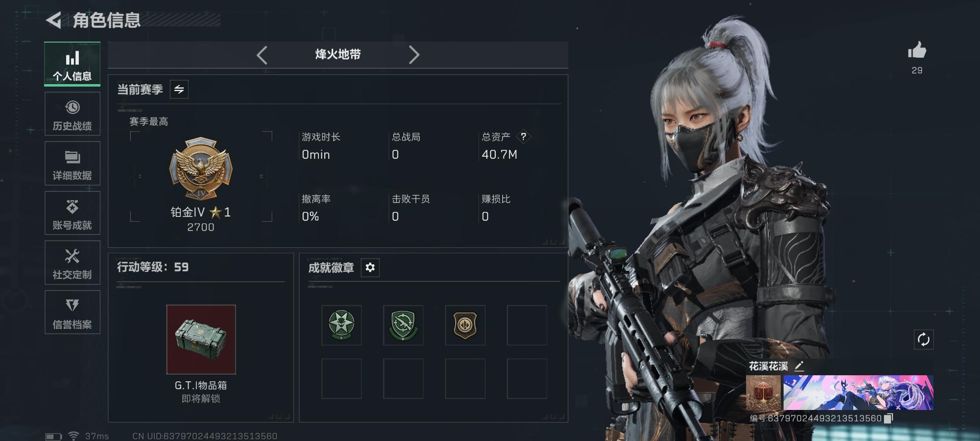Go back using the top-left arrow
This screenshot has width=980, height=441.
click(x=54, y=20)
